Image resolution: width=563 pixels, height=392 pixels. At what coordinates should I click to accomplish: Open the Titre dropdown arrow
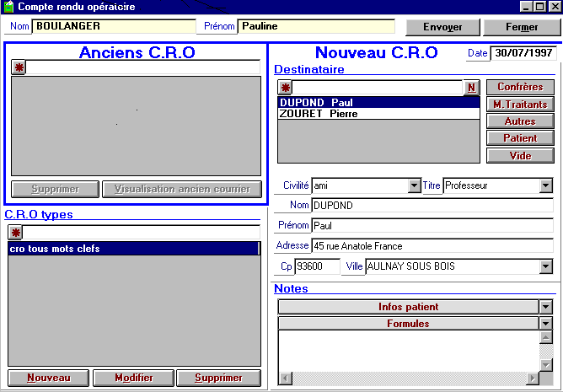546,185
